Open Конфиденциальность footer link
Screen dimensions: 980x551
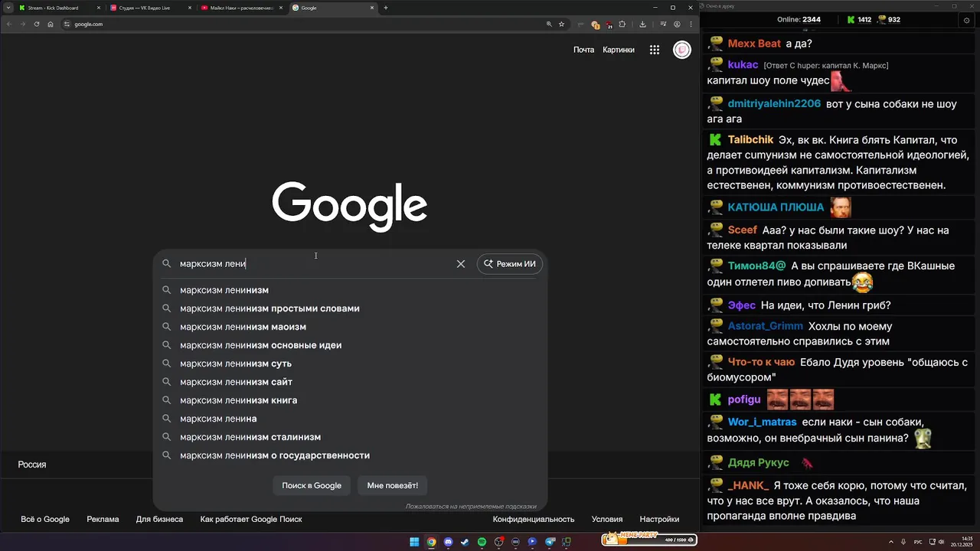point(534,519)
